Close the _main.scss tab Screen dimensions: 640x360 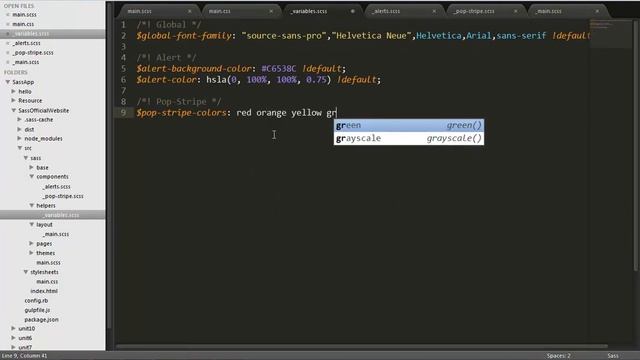597,11
